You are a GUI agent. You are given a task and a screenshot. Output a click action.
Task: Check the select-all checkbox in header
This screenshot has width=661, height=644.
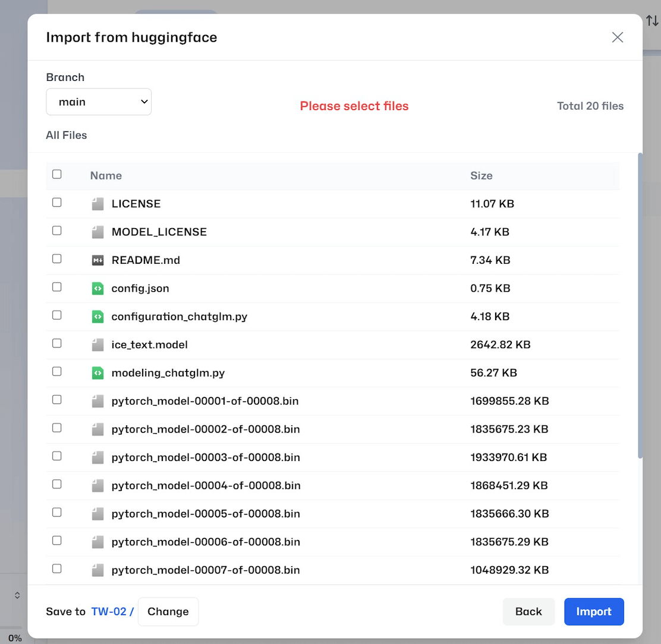coord(57,174)
